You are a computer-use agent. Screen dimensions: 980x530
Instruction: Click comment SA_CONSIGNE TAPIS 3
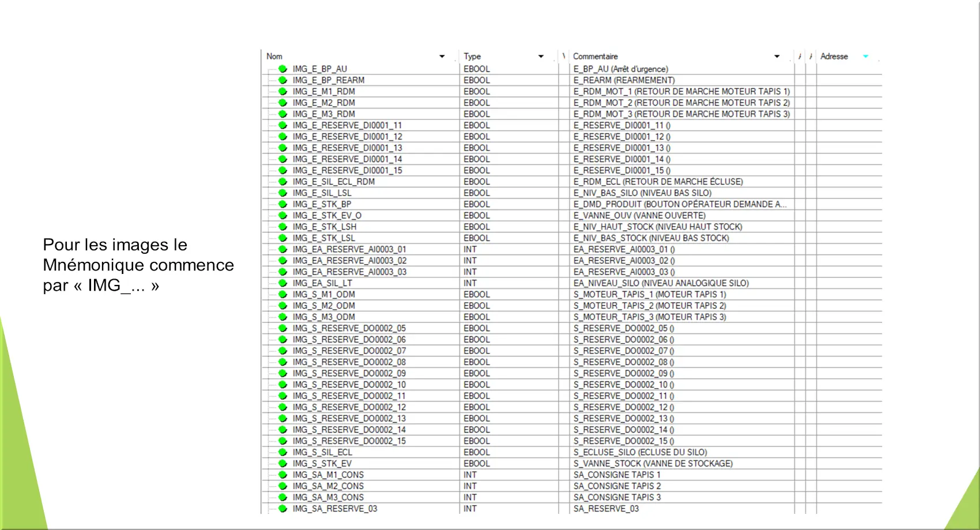[x=617, y=497]
